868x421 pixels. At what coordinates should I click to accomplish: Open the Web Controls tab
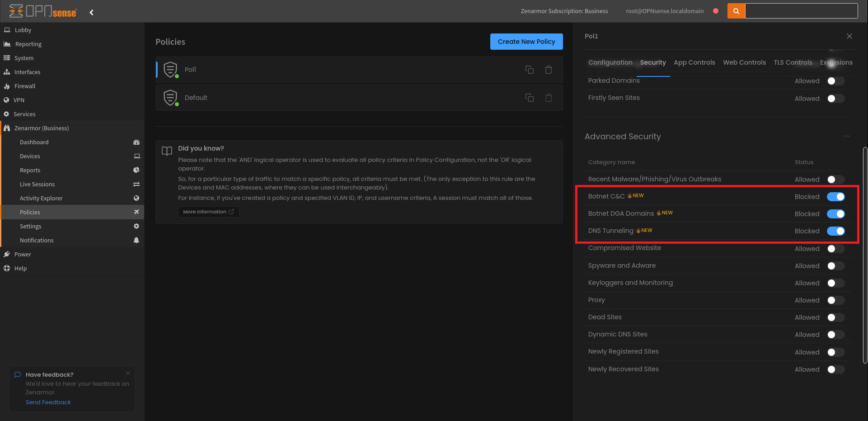click(x=744, y=62)
